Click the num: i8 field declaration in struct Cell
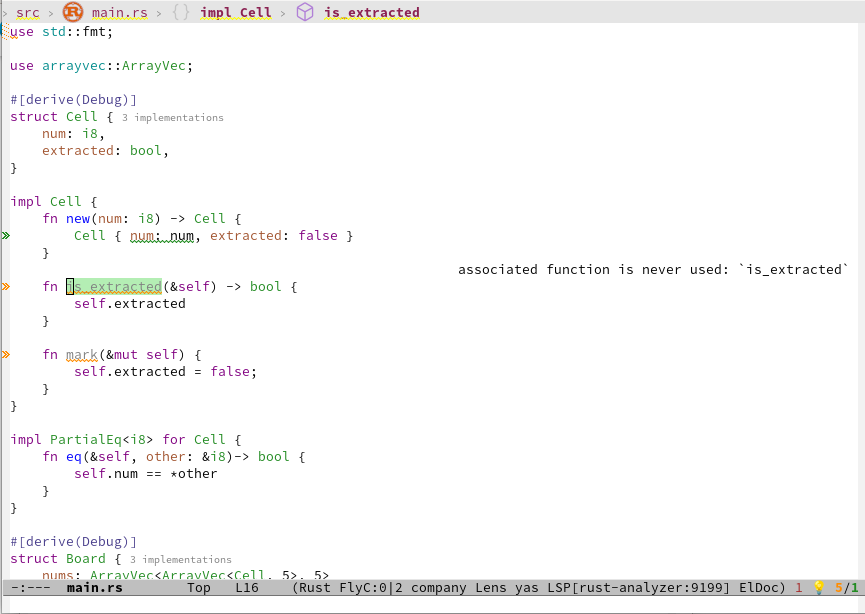865x614 pixels. [x=73, y=134]
